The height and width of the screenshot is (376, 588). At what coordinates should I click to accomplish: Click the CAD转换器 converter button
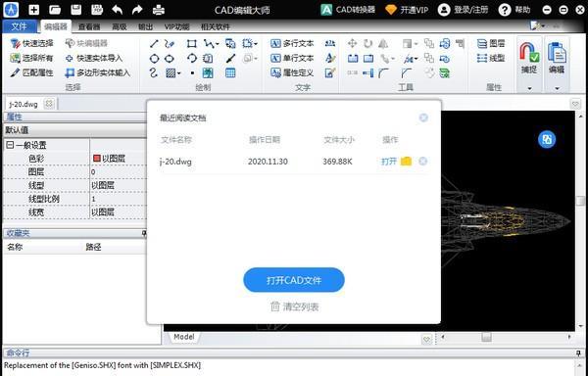348,10
